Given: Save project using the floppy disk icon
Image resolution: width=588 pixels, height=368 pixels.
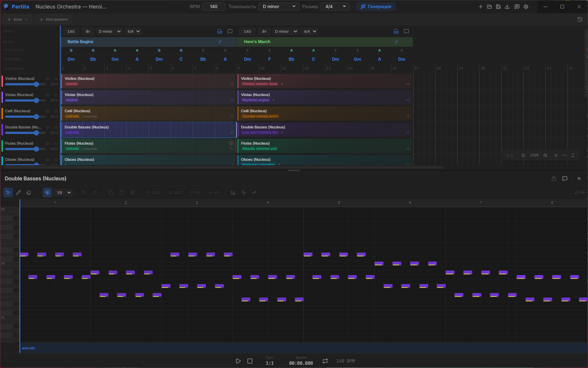Looking at the screenshot, I should point(498,7).
